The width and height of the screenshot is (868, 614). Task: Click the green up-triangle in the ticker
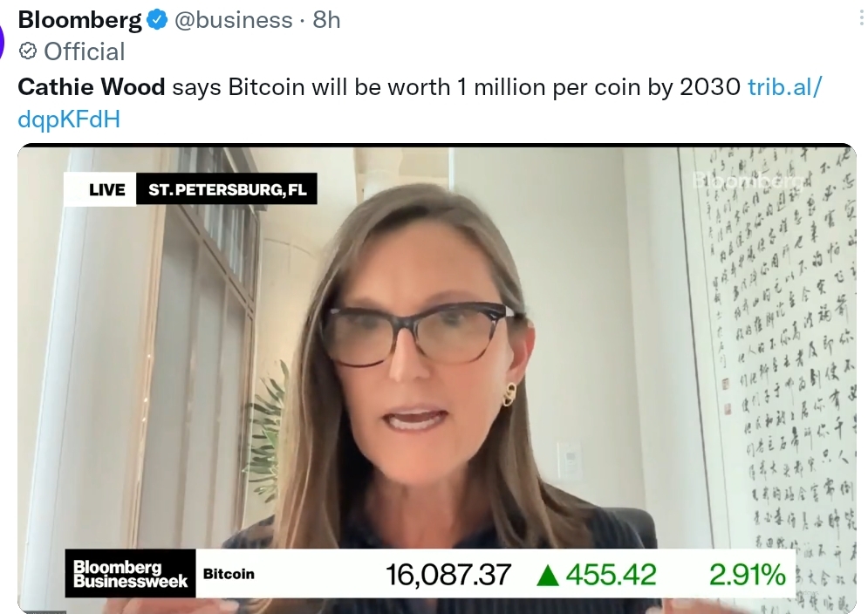[x=548, y=575]
